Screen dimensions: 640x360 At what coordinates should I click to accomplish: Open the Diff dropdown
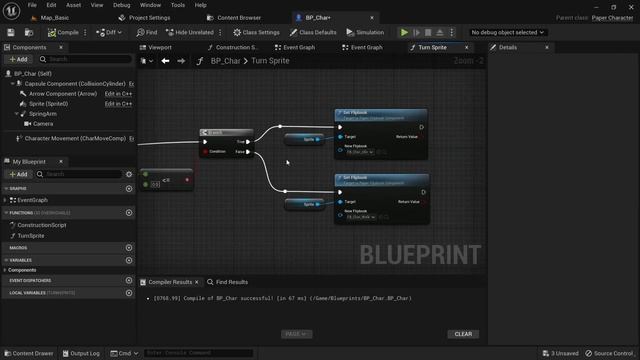coord(109,32)
